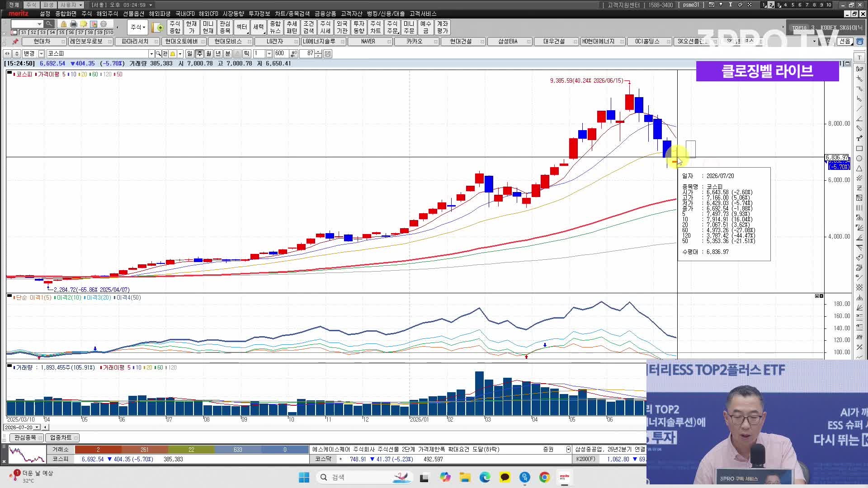Open the 선물옵션 menu
Viewport: 868px width, 488px height.
tap(134, 14)
